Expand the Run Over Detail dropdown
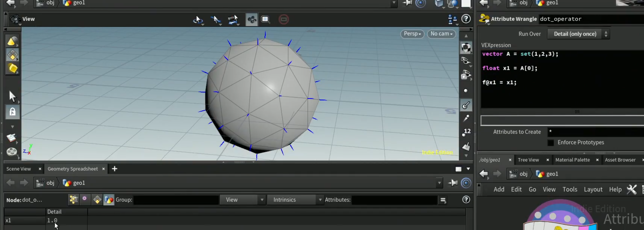The width and height of the screenshot is (644, 230). [x=578, y=34]
